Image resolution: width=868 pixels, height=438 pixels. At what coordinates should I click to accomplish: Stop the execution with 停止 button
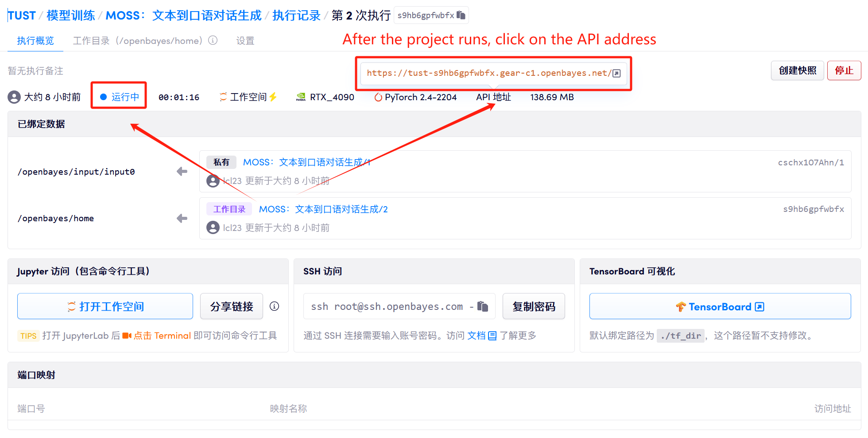tap(844, 70)
